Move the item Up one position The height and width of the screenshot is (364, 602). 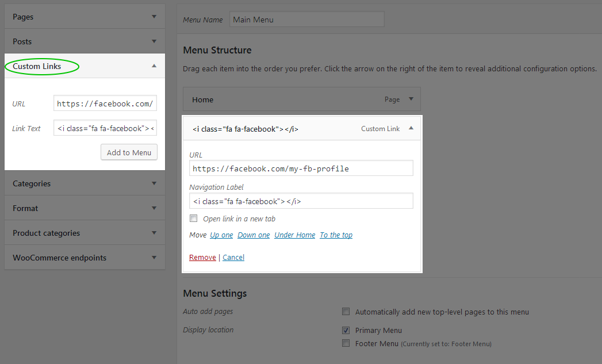pyautogui.click(x=221, y=235)
